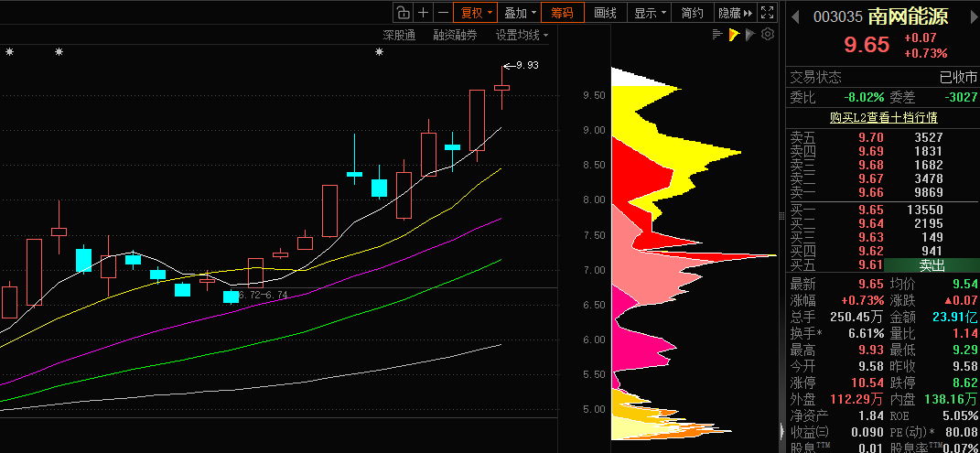Click the 换手 value 6.61%
The width and height of the screenshot is (980, 453).
[867, 333]
